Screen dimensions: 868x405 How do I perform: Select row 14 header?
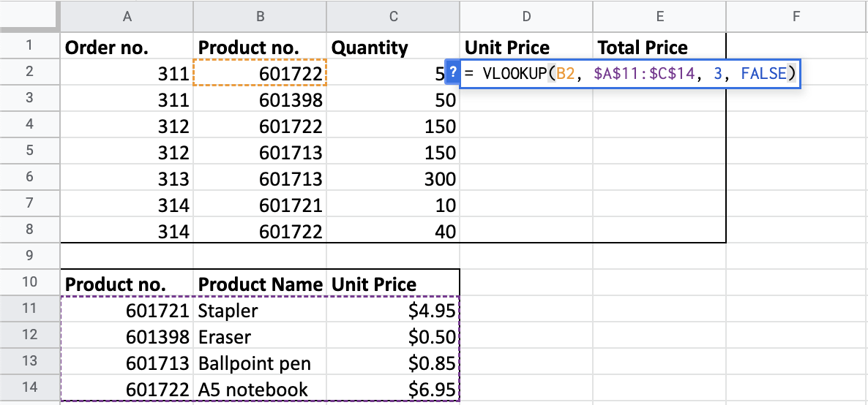coord(29,387)
